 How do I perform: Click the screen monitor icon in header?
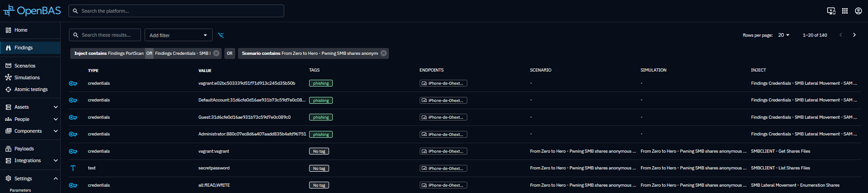[831, 11]
